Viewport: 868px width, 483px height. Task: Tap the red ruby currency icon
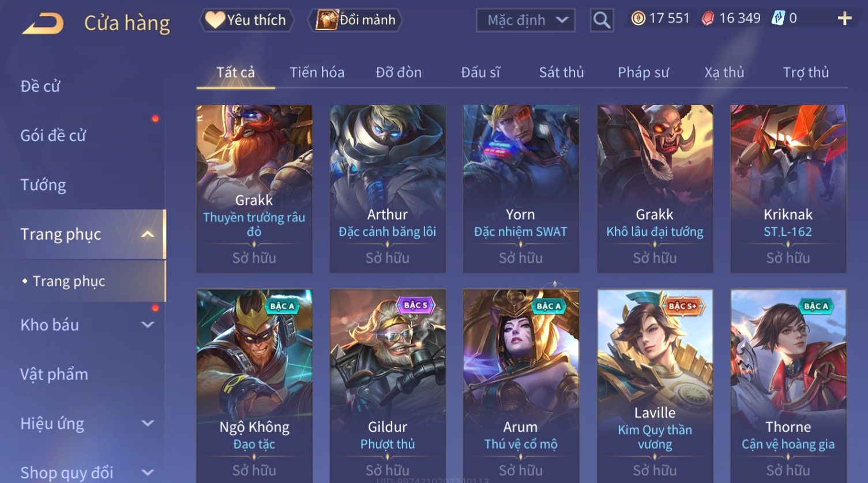708,18
